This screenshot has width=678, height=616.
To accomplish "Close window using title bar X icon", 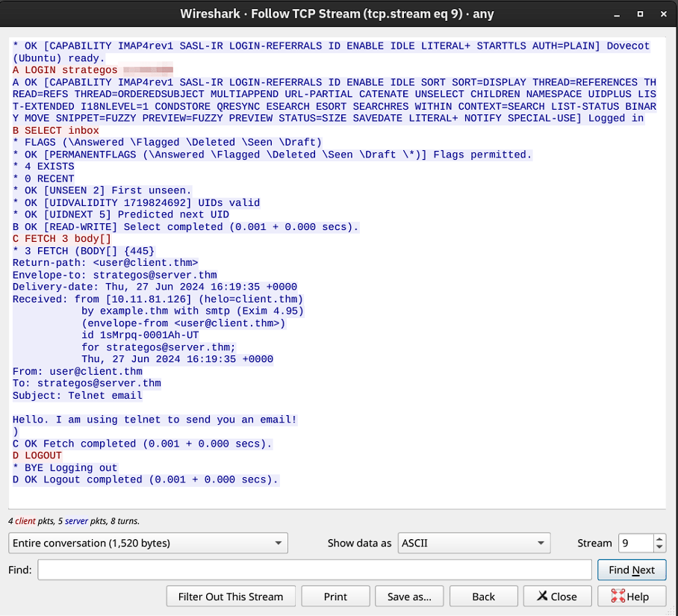I will 664,14.
